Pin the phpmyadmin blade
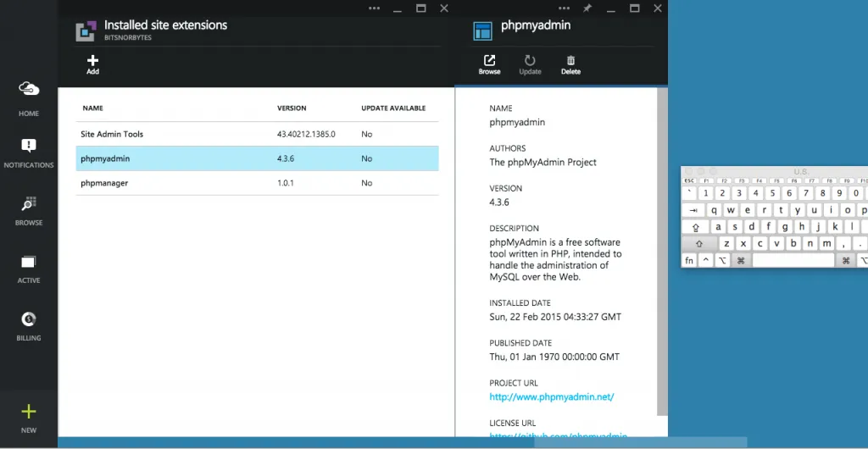Screen dimensions: 868x449 click(x=587, y=8)
